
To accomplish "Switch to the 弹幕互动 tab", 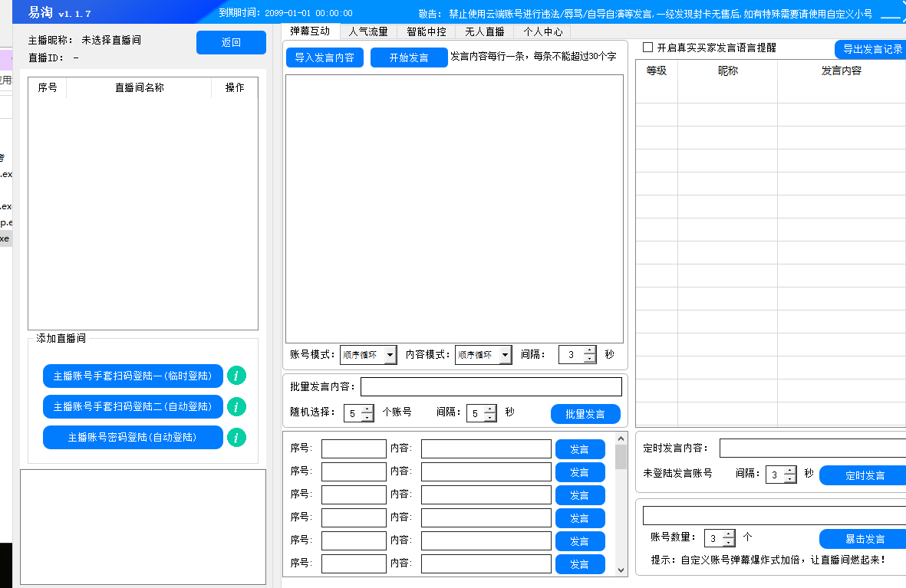I will 310,31.
